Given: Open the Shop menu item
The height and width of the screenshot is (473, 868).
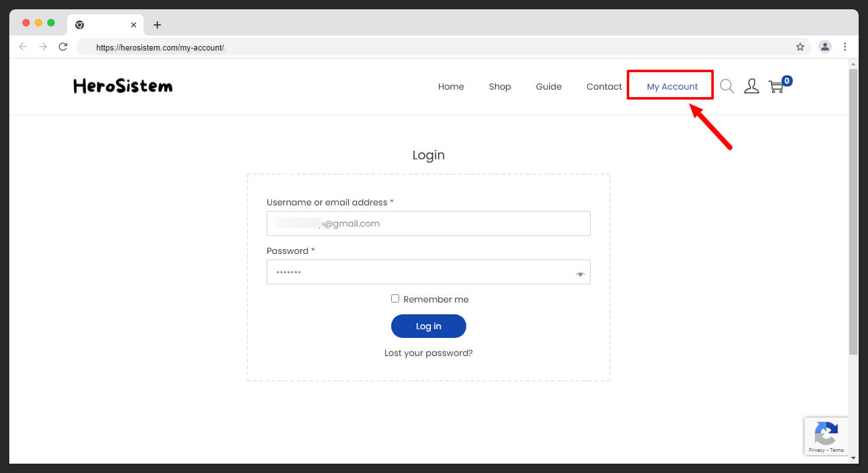Looking at the screenshot, I should (500, 87).
